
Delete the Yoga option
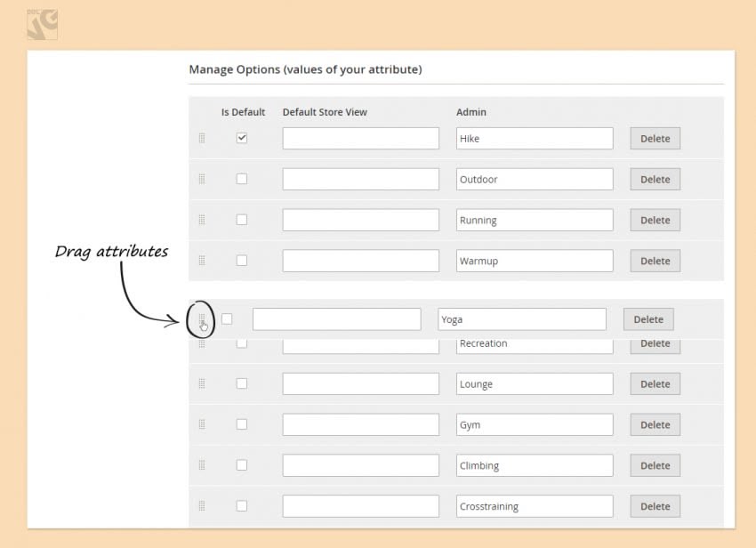coord(648,319)
